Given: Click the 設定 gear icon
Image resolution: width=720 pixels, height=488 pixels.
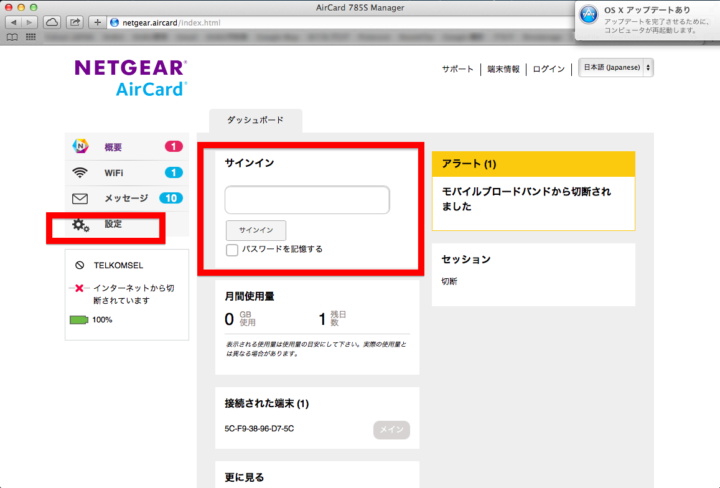Looking at the screenshot, I should point(81,224).
